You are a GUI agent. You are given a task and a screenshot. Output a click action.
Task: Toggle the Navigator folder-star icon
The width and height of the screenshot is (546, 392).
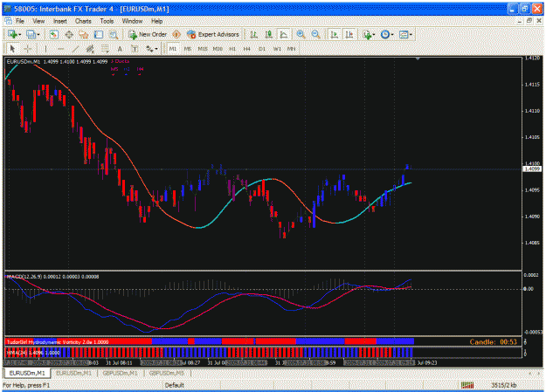point(84,34)
